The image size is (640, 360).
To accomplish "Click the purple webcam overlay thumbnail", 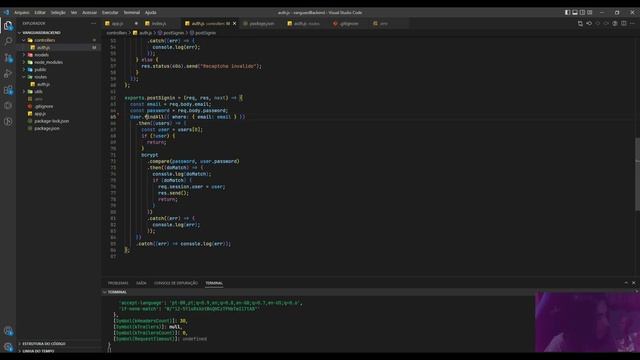I will click(x=587, y=322).
